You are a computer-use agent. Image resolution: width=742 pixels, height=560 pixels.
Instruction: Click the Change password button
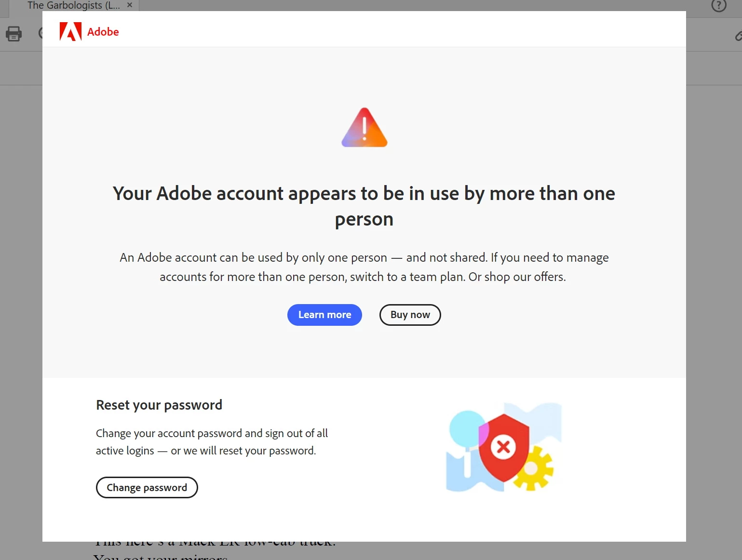(147, 487)
